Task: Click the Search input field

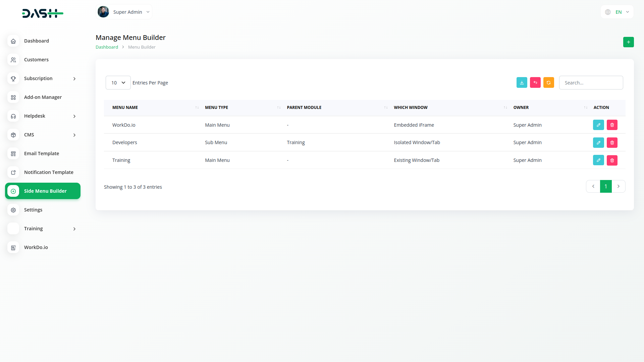Action: pyautogui.click(x=591, y=83)
